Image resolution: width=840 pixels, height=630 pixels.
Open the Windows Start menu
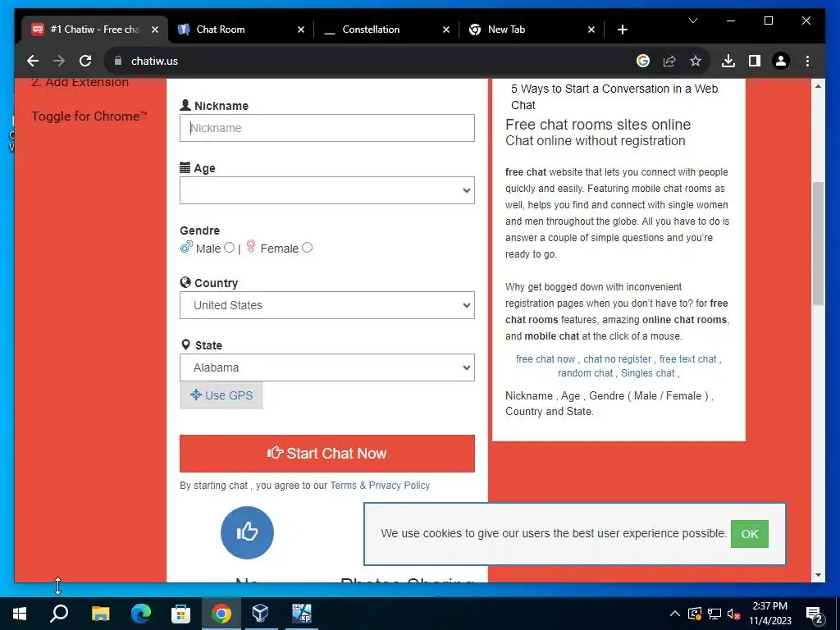(20, 614)
